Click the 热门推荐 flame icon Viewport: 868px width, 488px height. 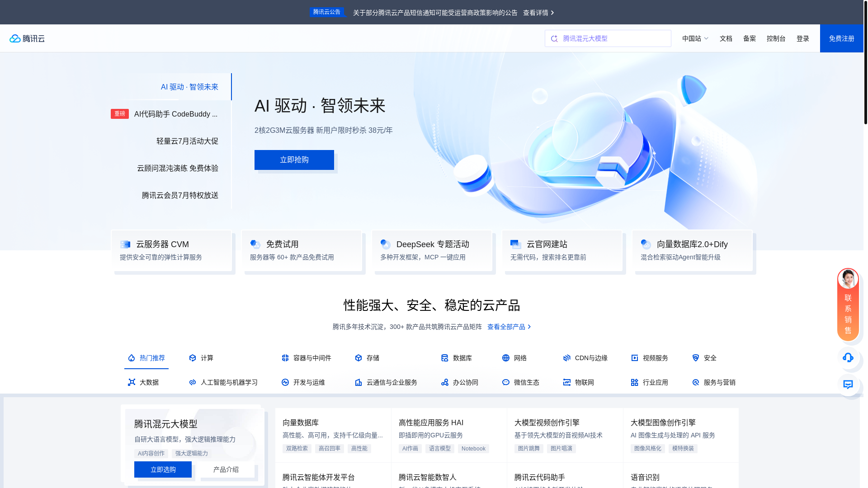[132, 358]
